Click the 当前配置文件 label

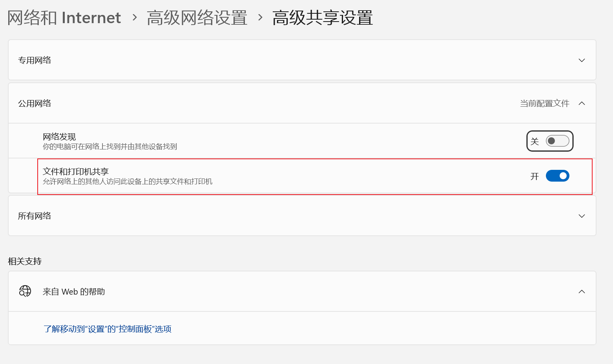pos(544,103)
